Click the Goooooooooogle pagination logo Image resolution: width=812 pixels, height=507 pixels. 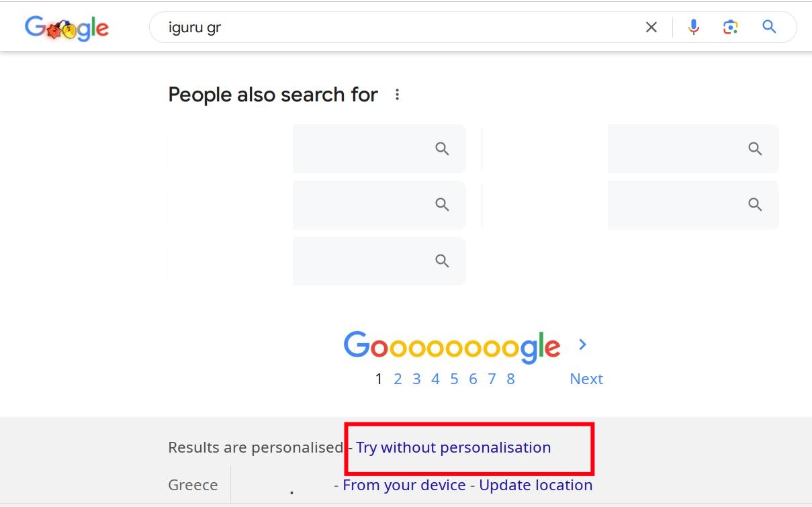(451, 347)
